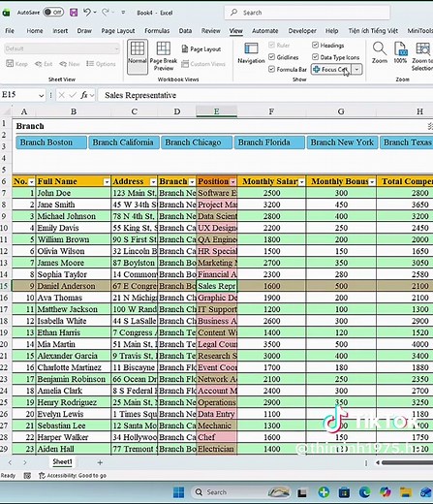The height and width of the screenshot is (504, 433).
Task: Switch to the Data tab
Action: coord(185,31)
